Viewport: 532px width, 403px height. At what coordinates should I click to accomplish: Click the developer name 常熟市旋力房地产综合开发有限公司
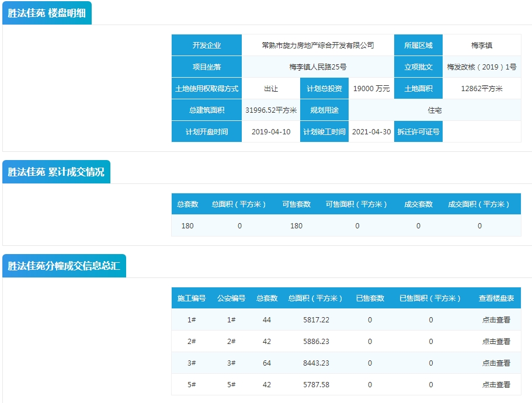pos(318,45)
